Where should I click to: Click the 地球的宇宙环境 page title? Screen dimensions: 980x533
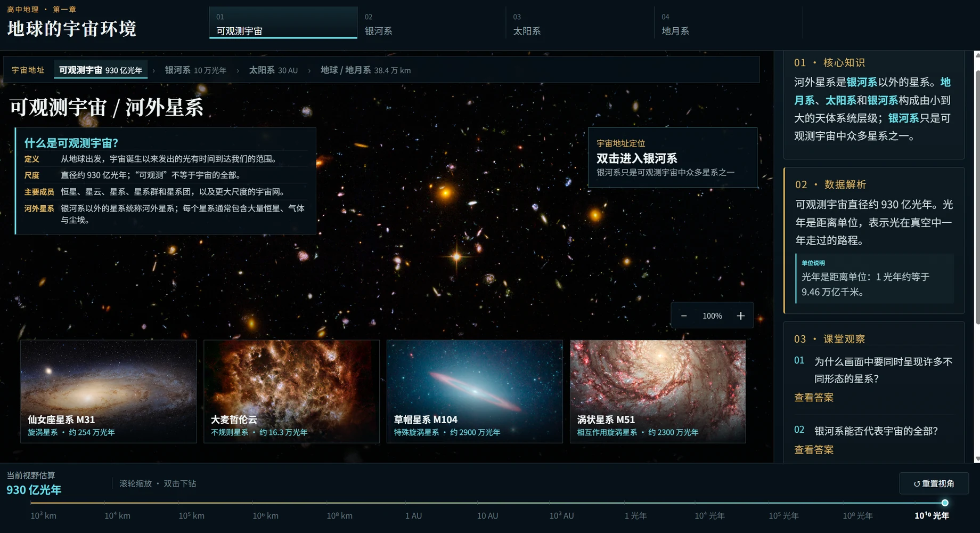tap(72, 28)
